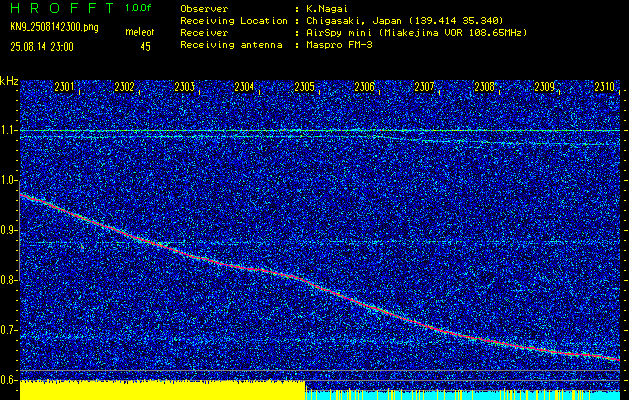
Task: Click the meteor label
Action: click(x=140, y=32)
